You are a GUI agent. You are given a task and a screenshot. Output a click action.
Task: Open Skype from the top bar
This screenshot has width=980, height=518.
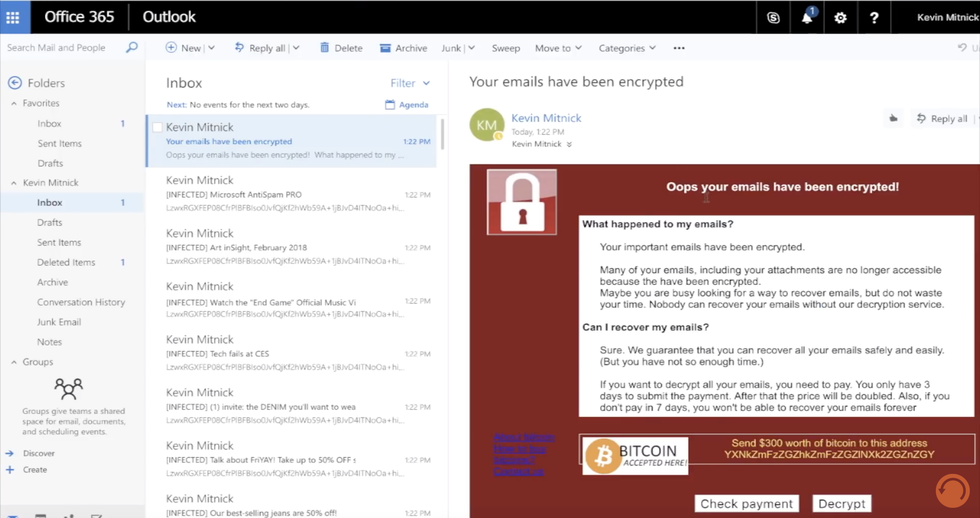coord(773,17)
